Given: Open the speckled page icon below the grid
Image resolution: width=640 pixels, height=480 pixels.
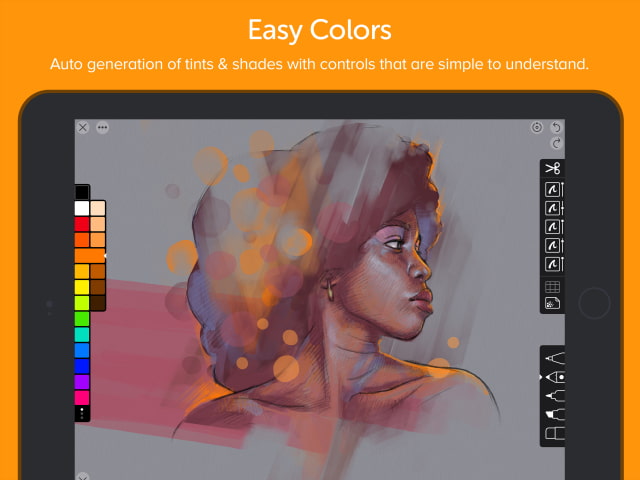Looking at the screenshot, I should click(552, 303).
